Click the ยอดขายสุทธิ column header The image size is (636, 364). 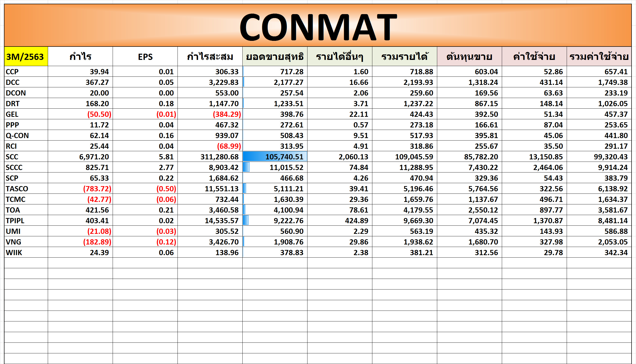275,57
